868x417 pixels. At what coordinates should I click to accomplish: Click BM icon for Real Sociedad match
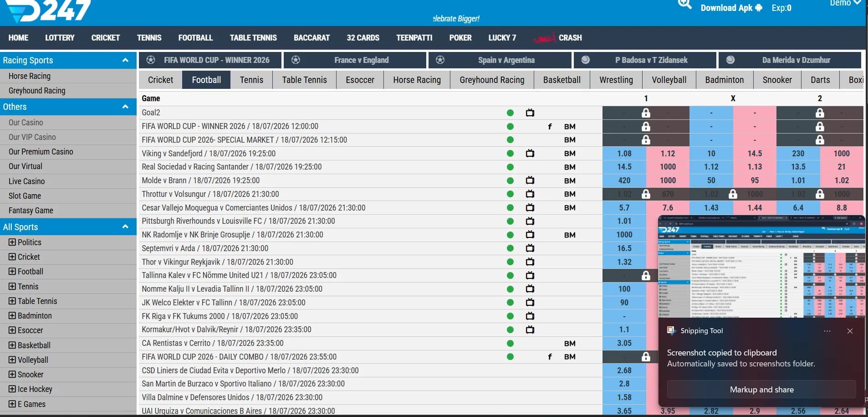(x=570, y=167)
